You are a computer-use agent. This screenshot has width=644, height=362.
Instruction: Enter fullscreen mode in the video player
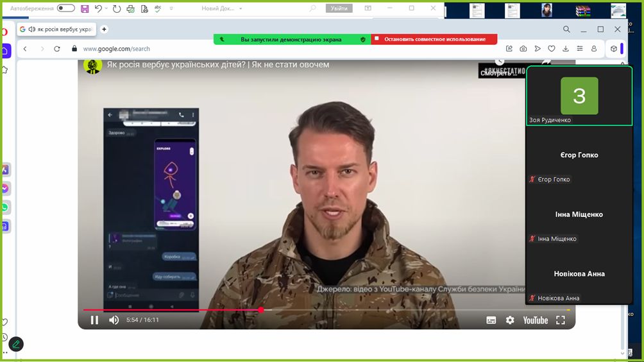[561, 320]
